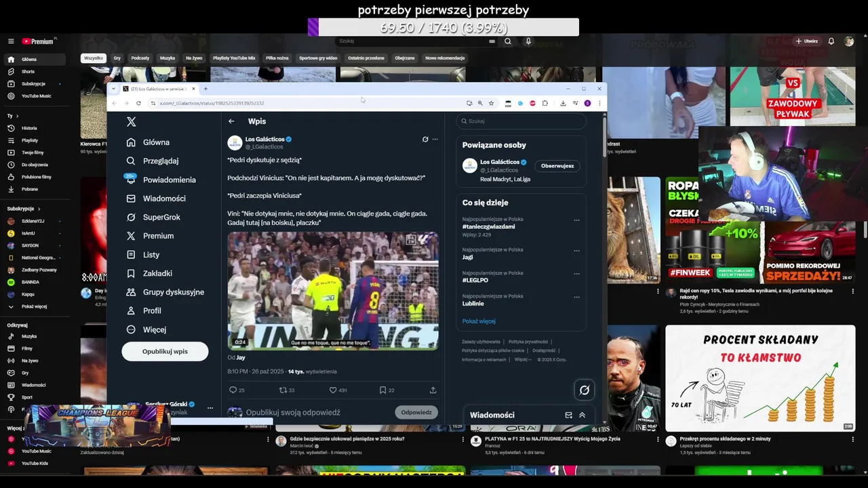Screen dimensions: 868x488
Task: Open the post's more options (three dots)
Action: (x=435, y=139)
